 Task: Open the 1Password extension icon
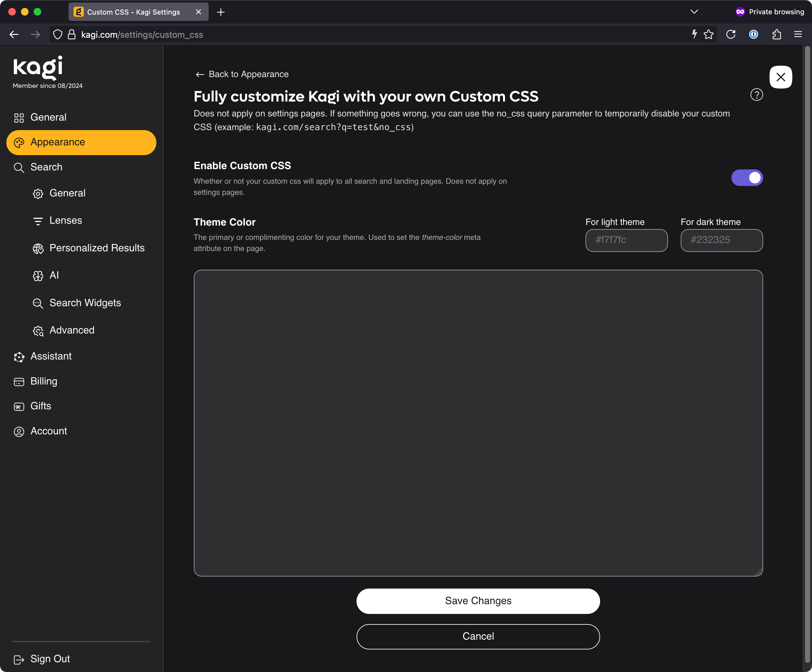click(753, 35)
